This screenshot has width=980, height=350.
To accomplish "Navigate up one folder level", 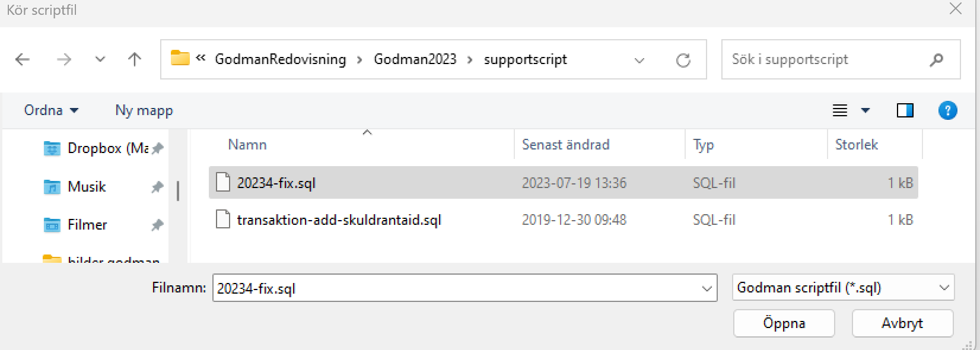I will [135, 59].
